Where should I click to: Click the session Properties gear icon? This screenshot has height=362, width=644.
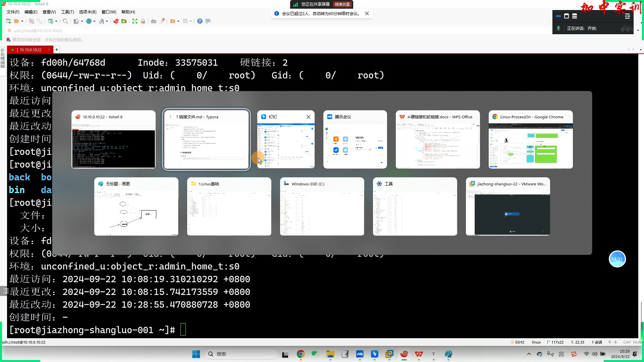point(51,21)
